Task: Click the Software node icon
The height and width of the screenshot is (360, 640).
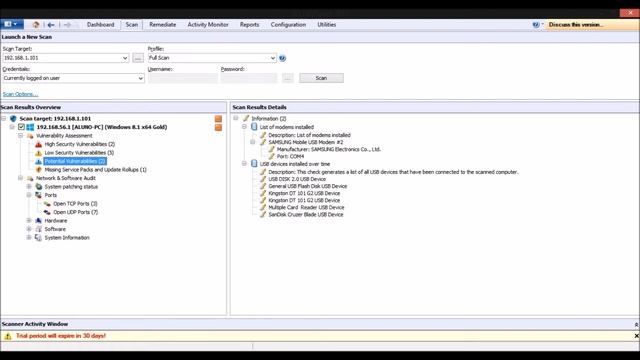Action: [38, 229]
